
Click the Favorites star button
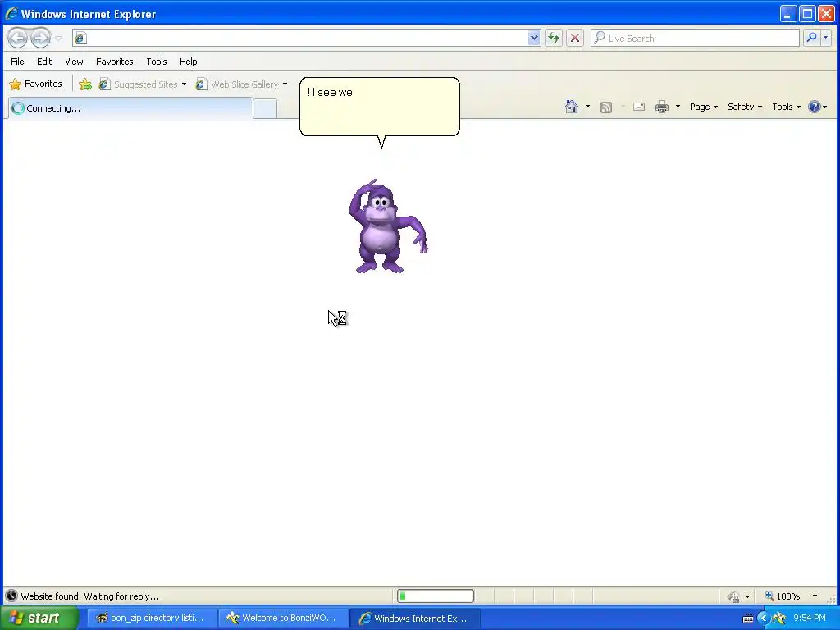pos(36,84)
